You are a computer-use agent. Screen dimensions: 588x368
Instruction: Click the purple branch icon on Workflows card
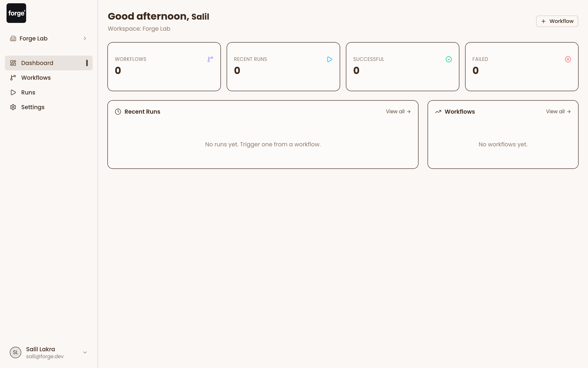(210, 59)
